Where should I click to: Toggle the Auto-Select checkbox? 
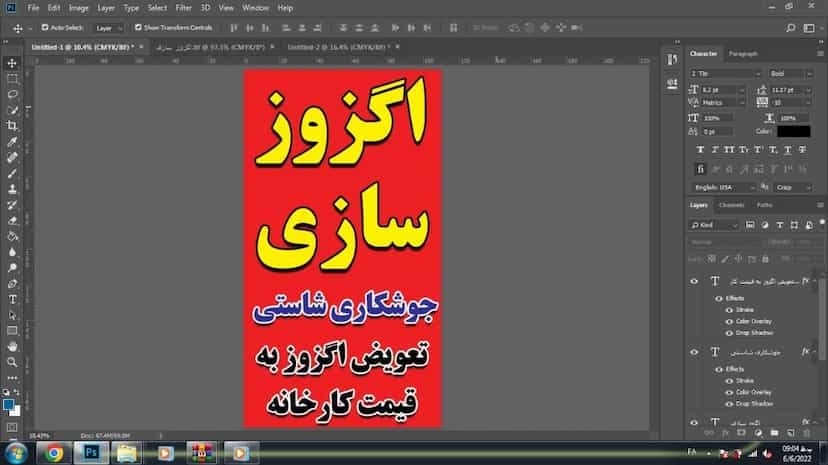[x=45, y=27]
